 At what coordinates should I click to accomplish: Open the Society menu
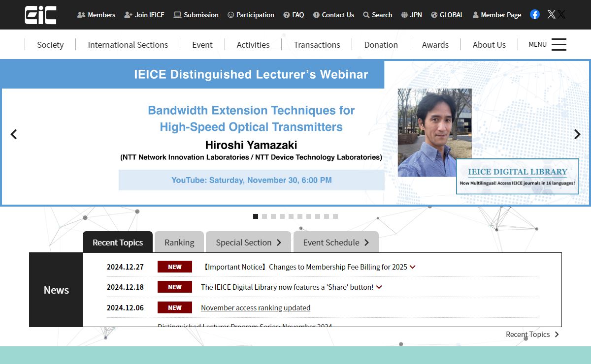click(x=50, y=45)
